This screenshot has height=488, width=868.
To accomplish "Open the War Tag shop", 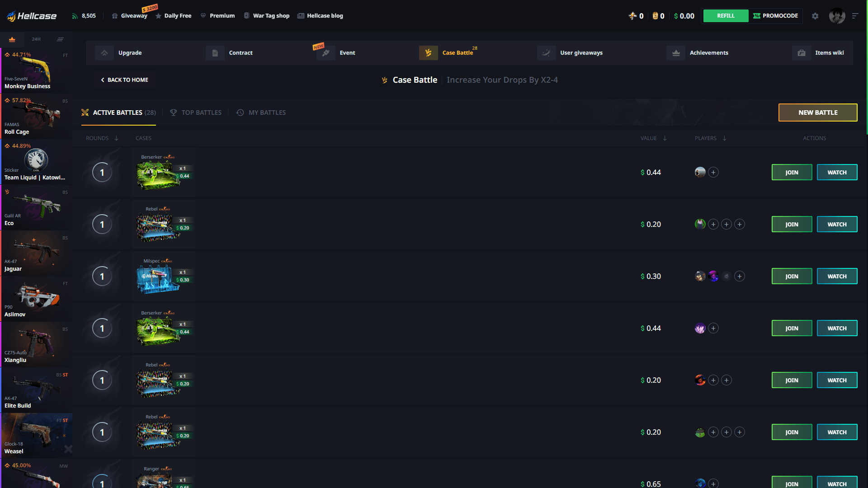I will point(267,15).
